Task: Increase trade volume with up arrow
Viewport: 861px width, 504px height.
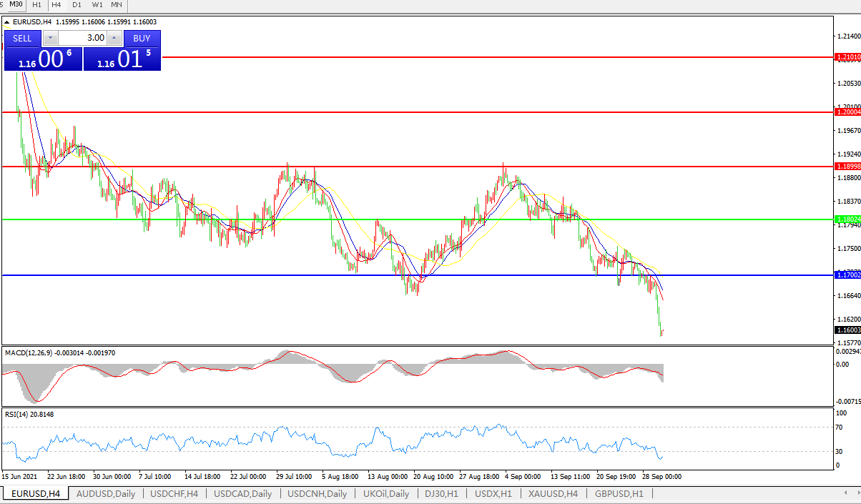Action: tap(114, 38)
